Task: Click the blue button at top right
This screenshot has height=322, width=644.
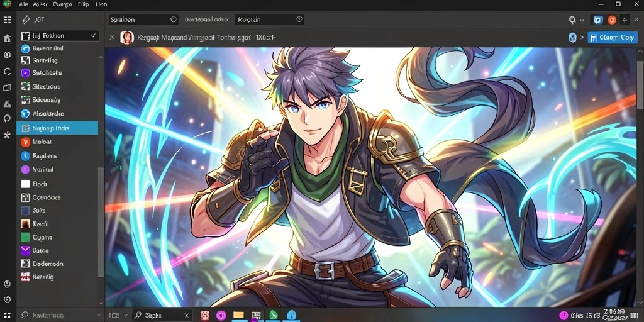Action: (x=612, y=37)
